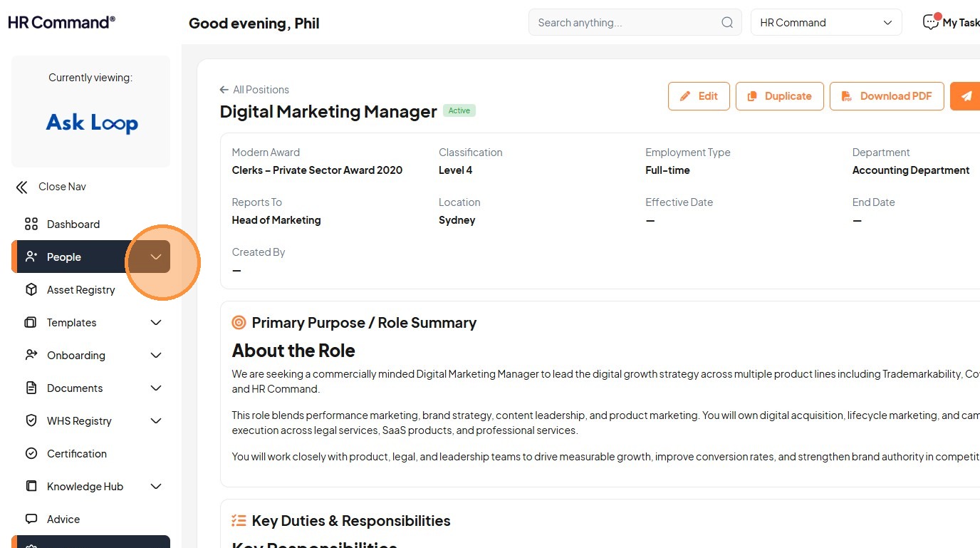
Task: Click the Download PDF button
Action: click(x=887, y=96)
